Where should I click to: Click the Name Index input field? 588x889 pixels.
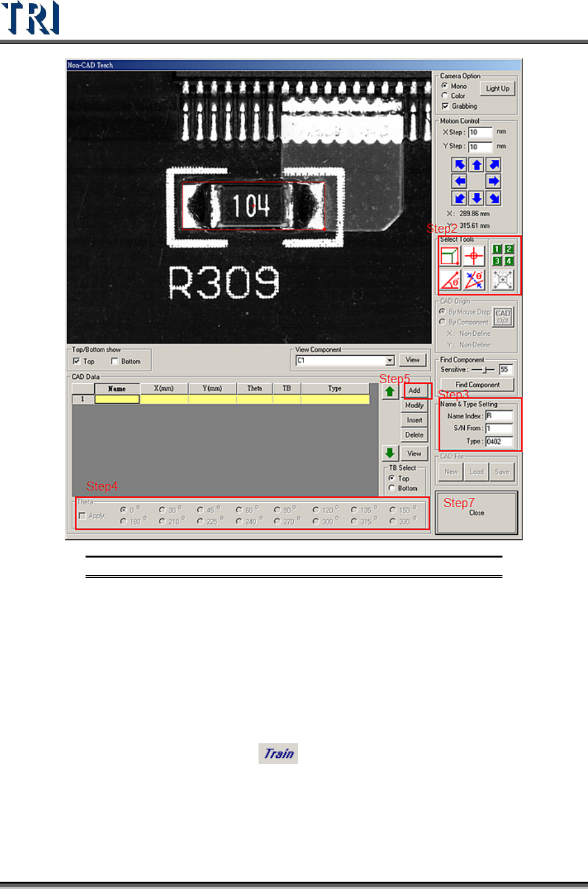tap(499, 416)
